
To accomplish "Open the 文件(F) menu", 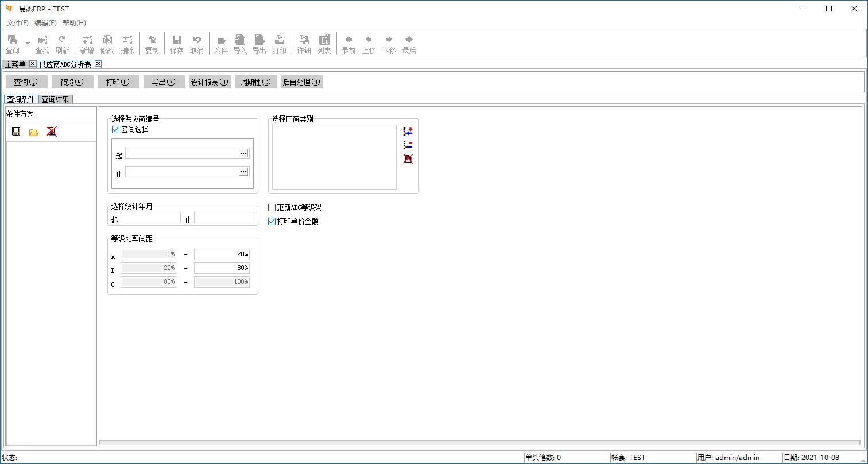I will click(x=17, y=23).
